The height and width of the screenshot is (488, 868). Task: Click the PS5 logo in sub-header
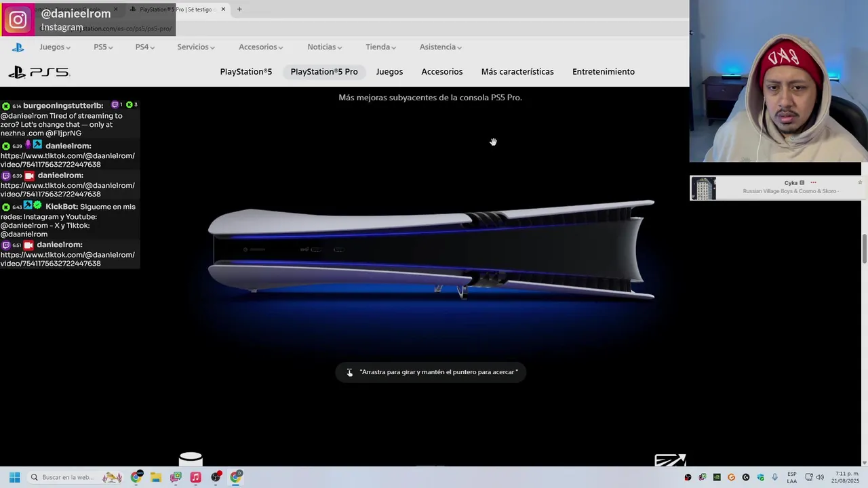[x=39, y=72]
